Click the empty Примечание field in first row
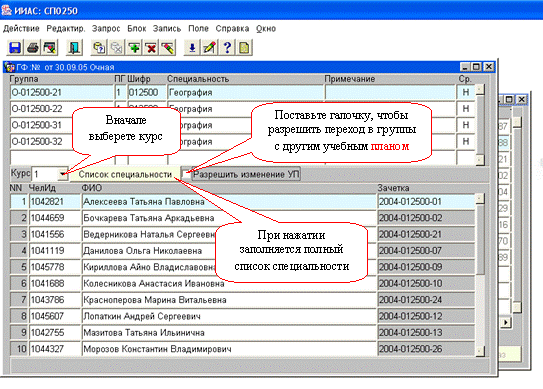The image size is (543, 389). [x=390, y=92]
